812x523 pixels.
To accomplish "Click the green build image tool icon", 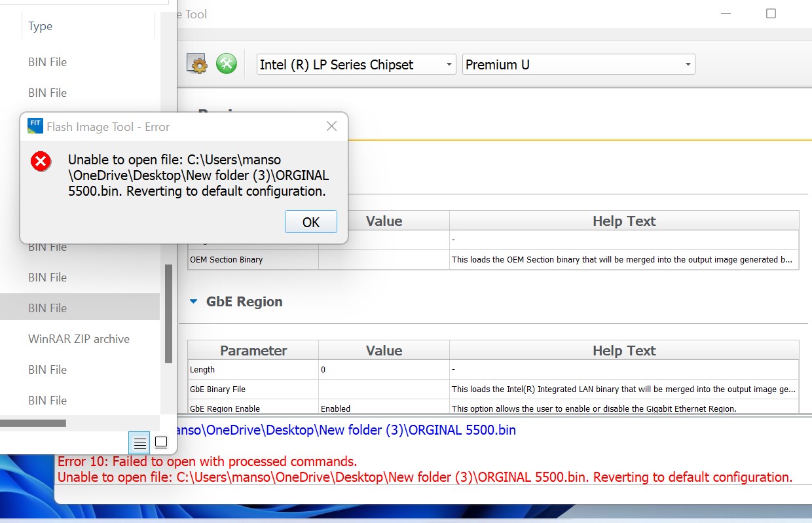I will [x=227, y=63].
